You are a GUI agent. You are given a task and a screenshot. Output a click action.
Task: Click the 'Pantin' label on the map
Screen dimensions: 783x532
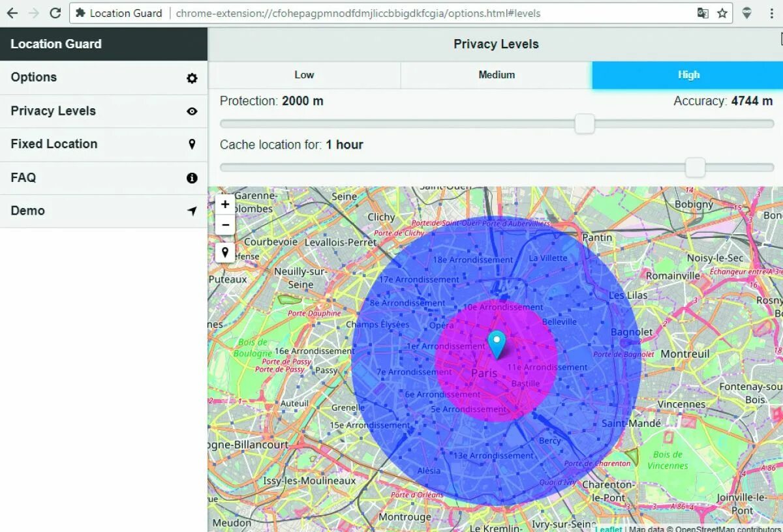click(x=597, y=237)
